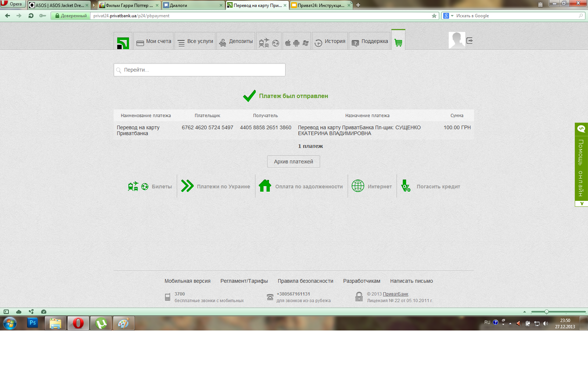Click the 'Доверенный' security badge

71,16
